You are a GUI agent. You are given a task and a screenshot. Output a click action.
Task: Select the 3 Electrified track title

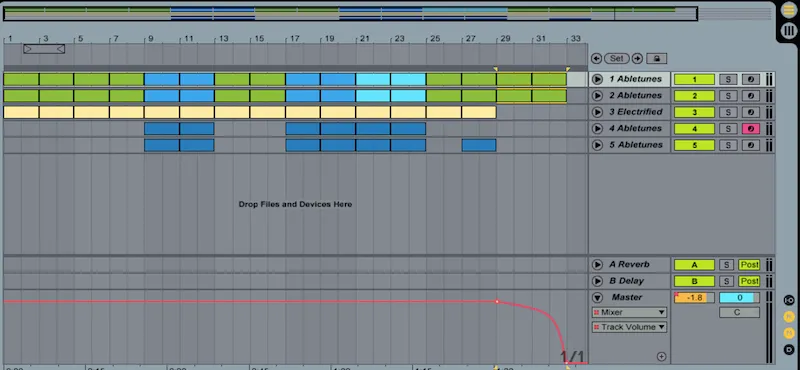(x=636, y=112)
